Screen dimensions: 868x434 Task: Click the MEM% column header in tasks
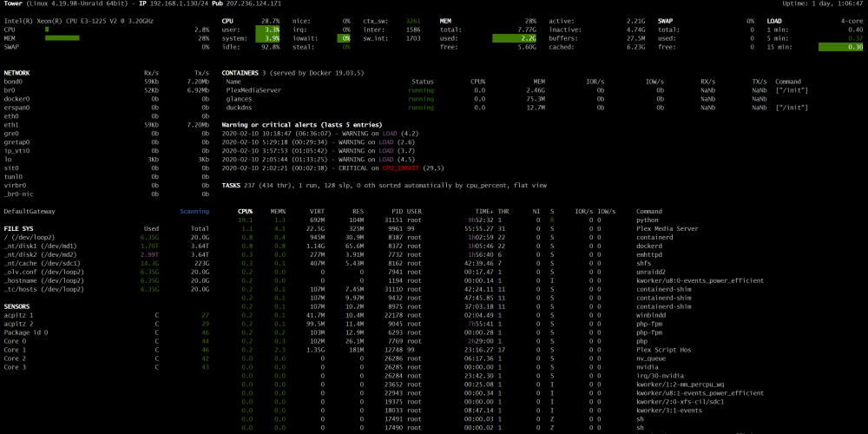point(278,212)
